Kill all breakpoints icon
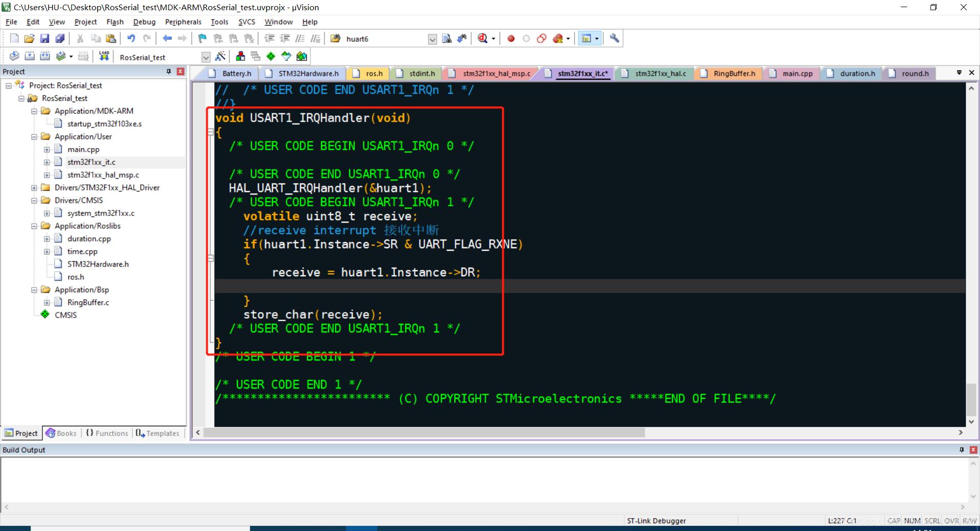Image resolution: width=980 pixels, height=531 pixels. (558, 38)
